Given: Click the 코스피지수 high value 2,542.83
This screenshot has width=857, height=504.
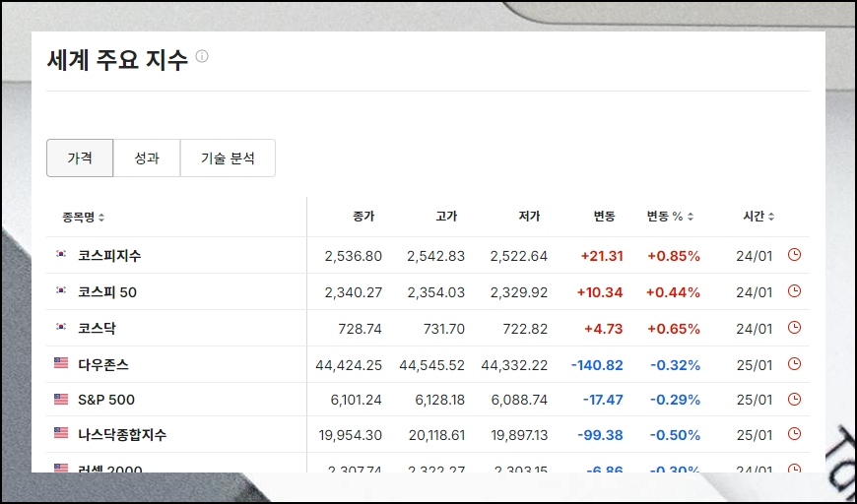Looking at the screenshot, I should (435, 256).
